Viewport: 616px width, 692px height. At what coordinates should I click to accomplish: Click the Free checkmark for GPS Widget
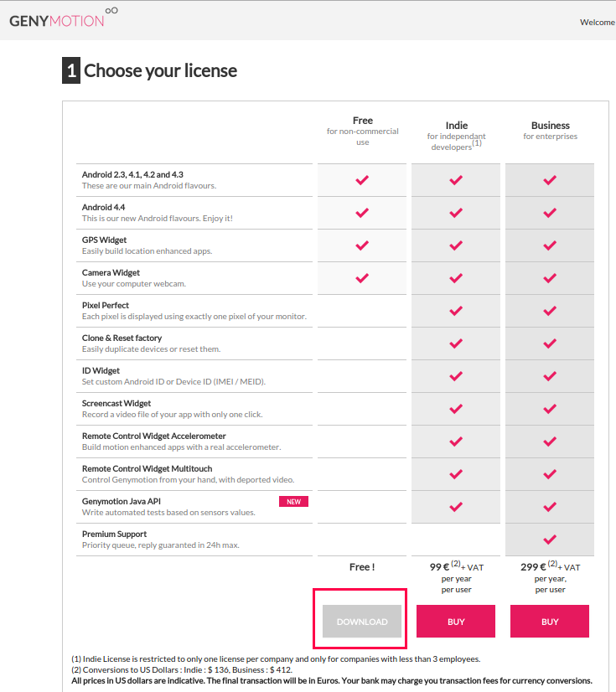coord(362,245)
